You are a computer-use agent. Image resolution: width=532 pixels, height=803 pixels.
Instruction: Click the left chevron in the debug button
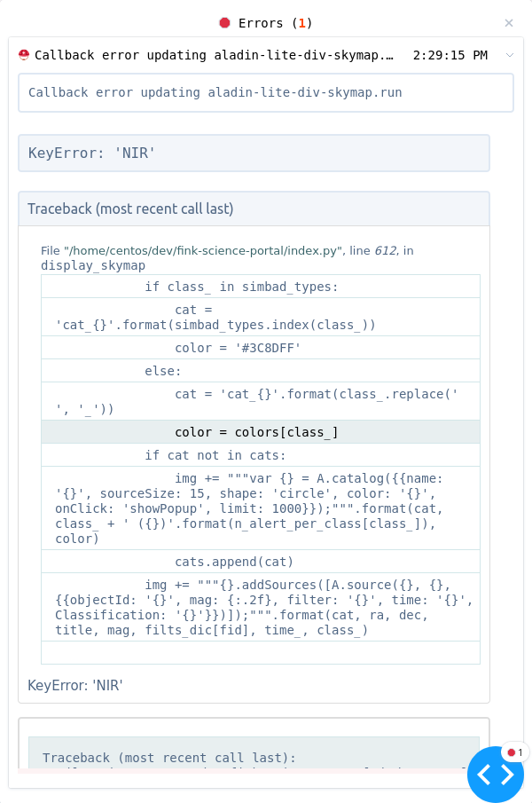486,775
